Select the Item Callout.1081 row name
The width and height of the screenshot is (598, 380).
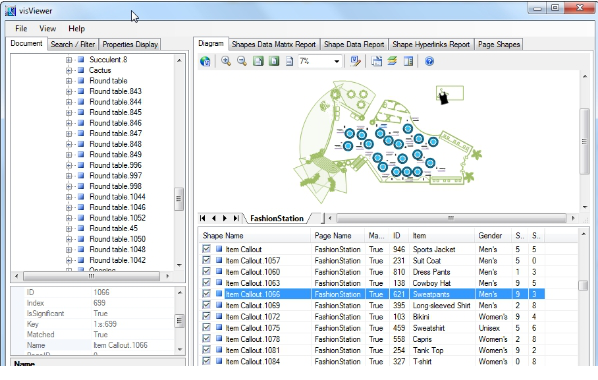tap(252, 350)
